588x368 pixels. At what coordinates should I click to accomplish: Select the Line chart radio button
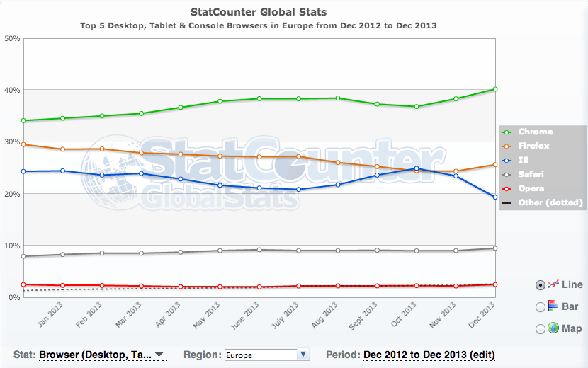(x=540, y=285)
